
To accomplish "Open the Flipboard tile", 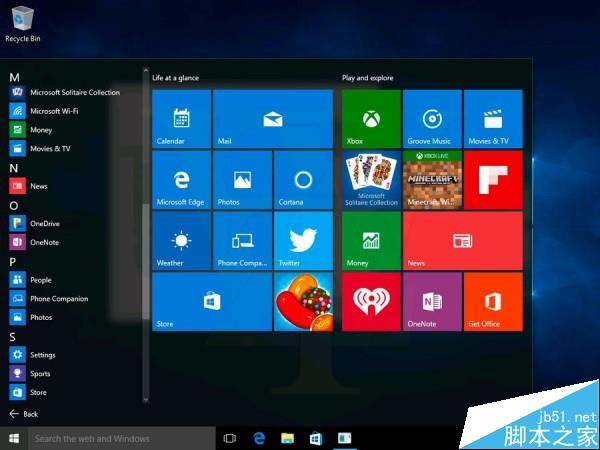I will [x=493, y=180].
